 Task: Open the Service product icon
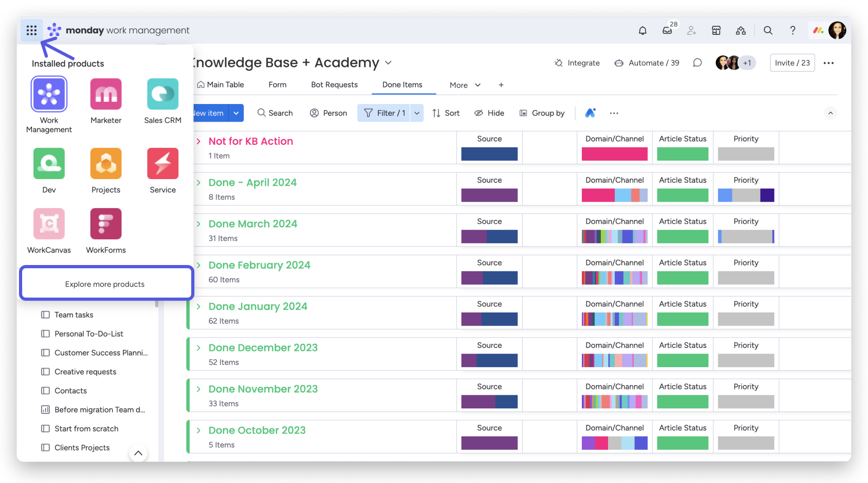tap(163, 164)
